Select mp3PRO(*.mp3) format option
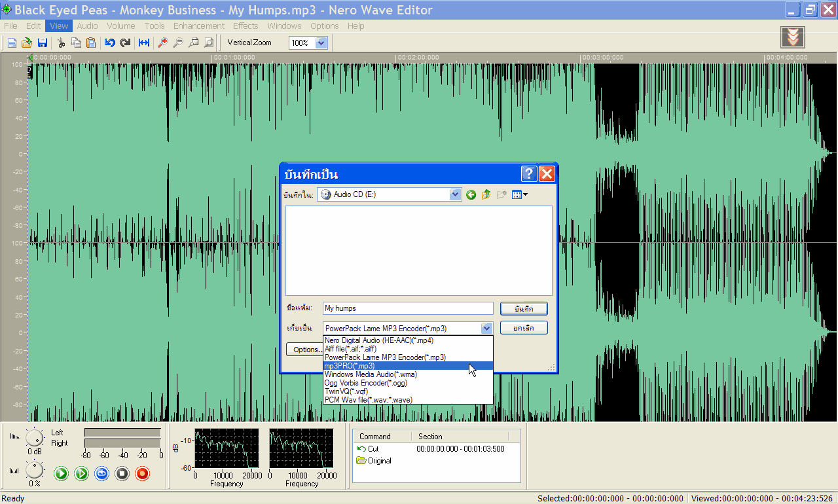Viewport: 838px width, 504px height. [x=408, y=366]
